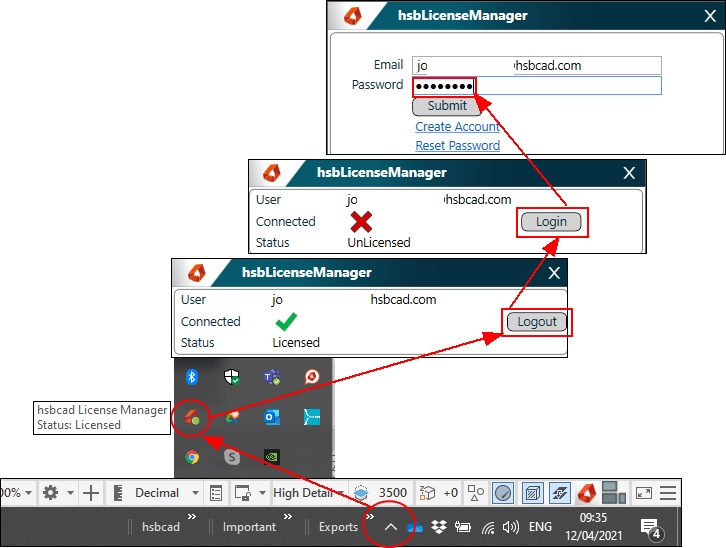Click the Email input field
Viewport: 726px width, 548px height.
pos(537,66)
